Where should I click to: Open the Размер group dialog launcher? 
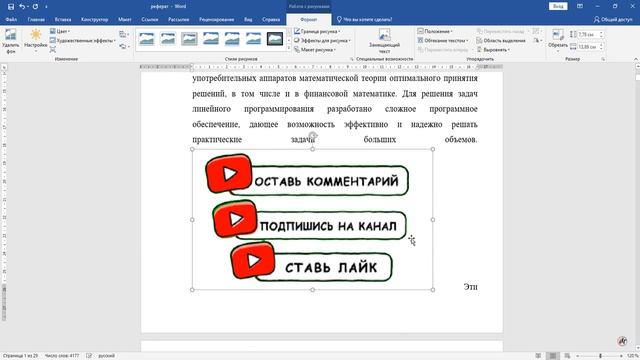coord(603,59)
